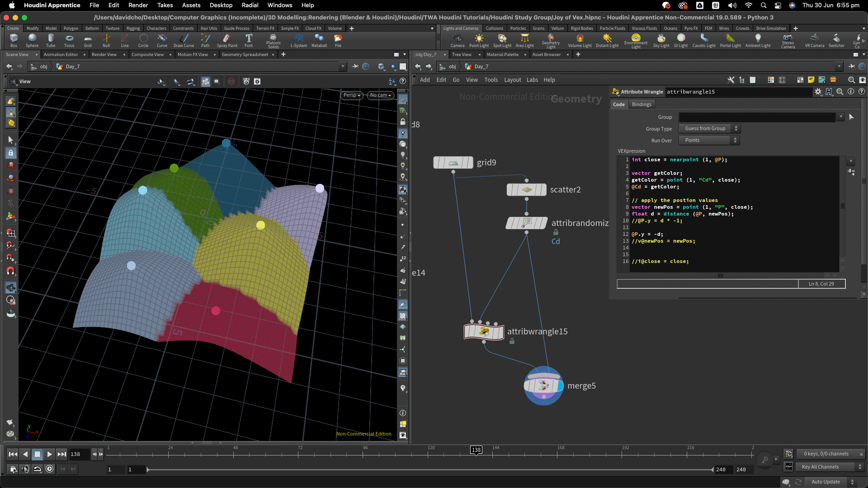Click the scatter2 node

(527, 190)
